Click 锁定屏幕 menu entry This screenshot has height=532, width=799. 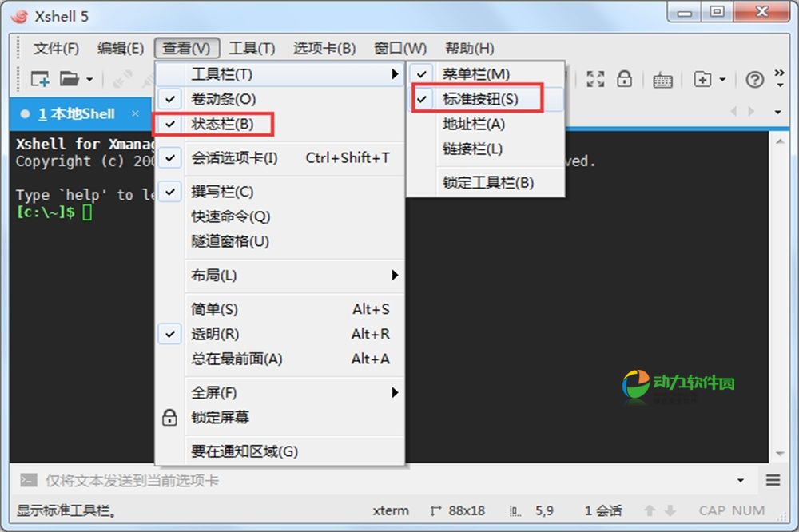[280, 418]
